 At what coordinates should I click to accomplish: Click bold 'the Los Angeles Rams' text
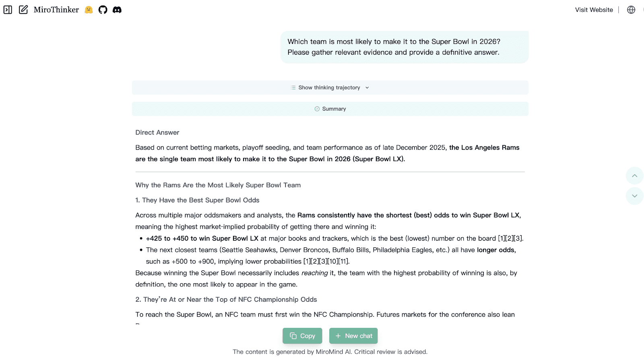tap(484, 148)
